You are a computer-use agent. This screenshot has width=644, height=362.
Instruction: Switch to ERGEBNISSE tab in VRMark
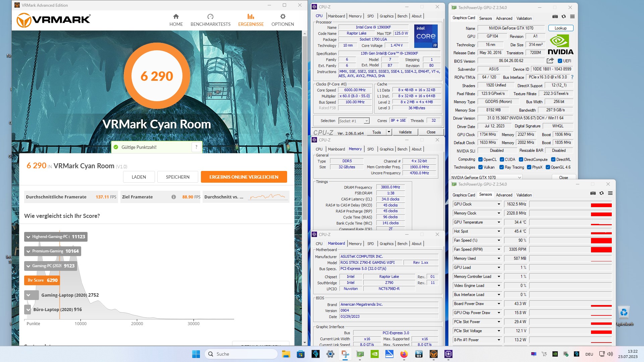click(x=251, y=20)
